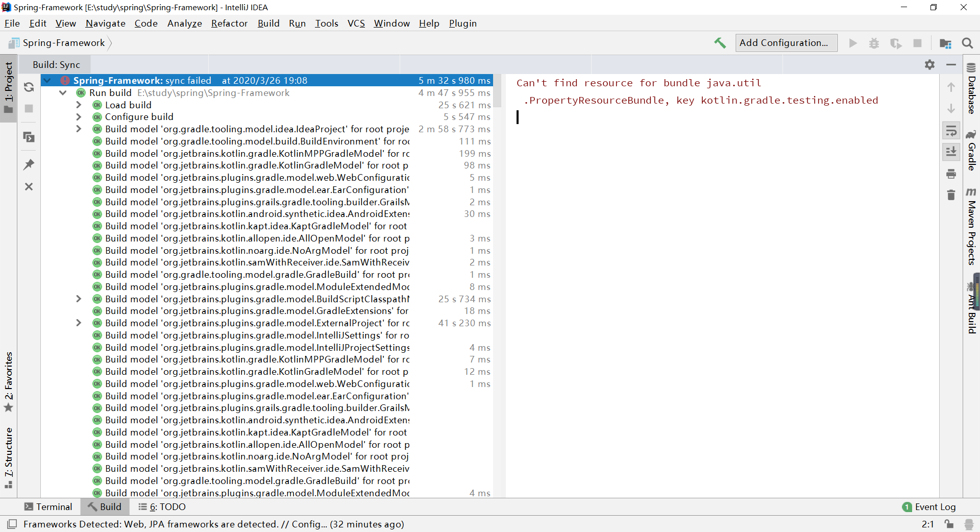
Task: Click the Debug bug icon in toolbar
Action: tap(874, 43)
